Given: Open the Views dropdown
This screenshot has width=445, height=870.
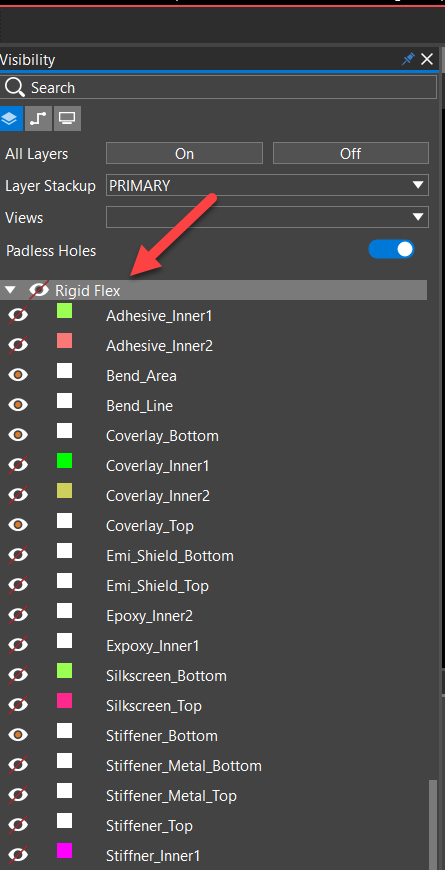Looking at the screenshot, I should (267, 218).
